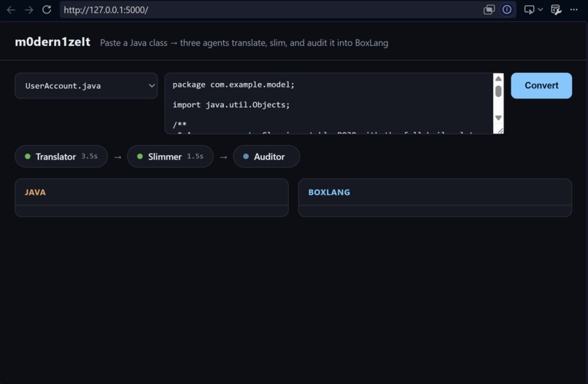Reload the current page
This screenshot has height=384, width=588.
(47, 9)
